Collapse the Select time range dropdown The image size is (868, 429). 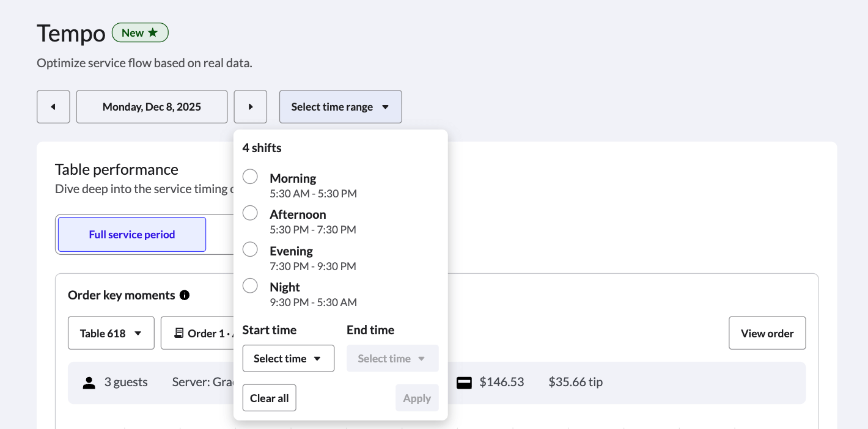coord(340,107)
